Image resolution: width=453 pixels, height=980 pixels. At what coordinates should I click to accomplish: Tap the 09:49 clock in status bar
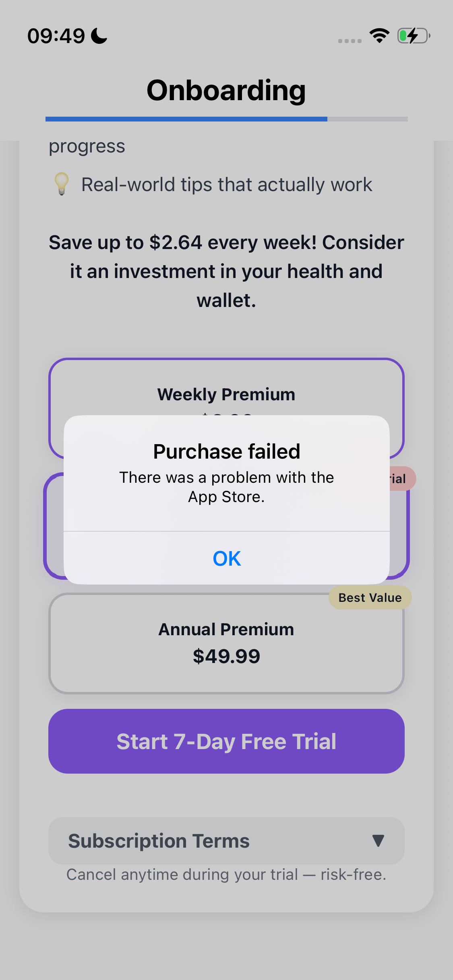pyautogui.click(x=56, y=36)
